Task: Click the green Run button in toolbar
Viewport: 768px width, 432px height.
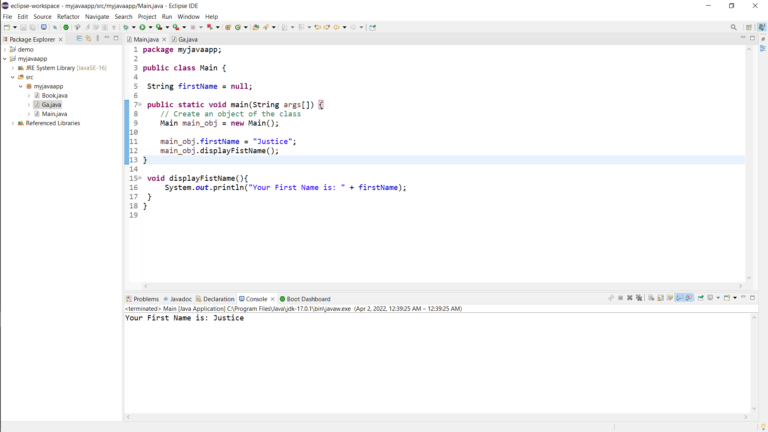Action: [x=142, y=27]
